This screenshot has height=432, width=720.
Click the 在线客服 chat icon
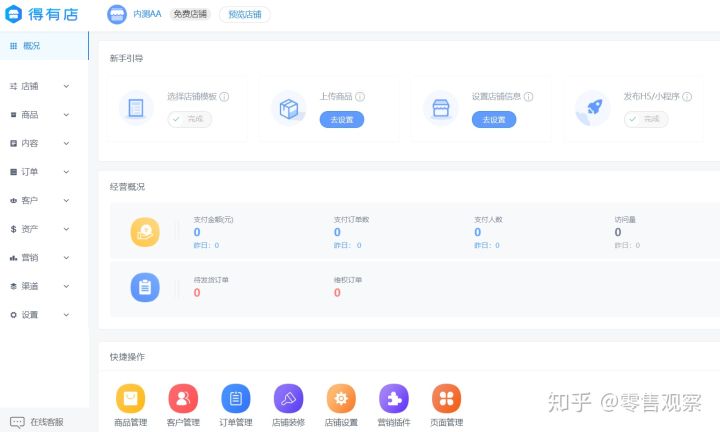[x=17, y=422]
